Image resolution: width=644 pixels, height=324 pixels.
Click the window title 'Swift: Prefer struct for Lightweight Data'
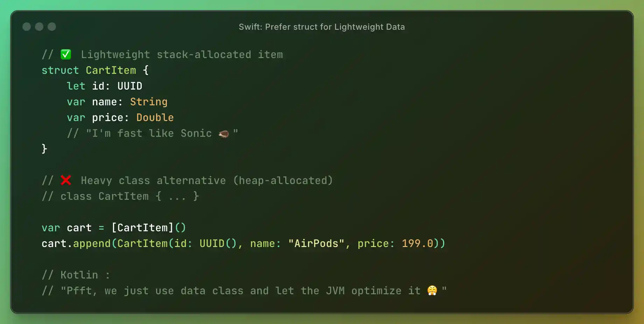coord(322,27)
